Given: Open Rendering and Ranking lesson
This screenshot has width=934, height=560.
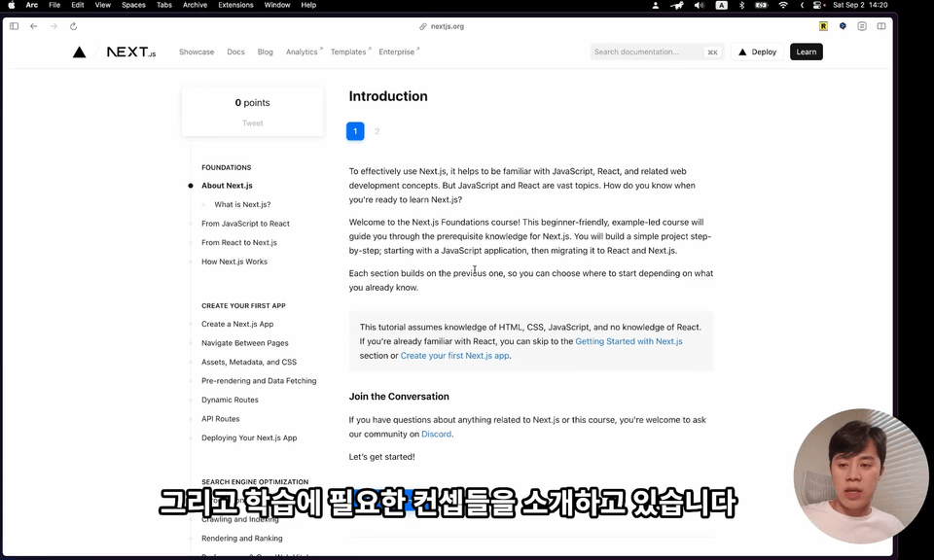Looking at the screenshot, I should [x=242, y=539].
